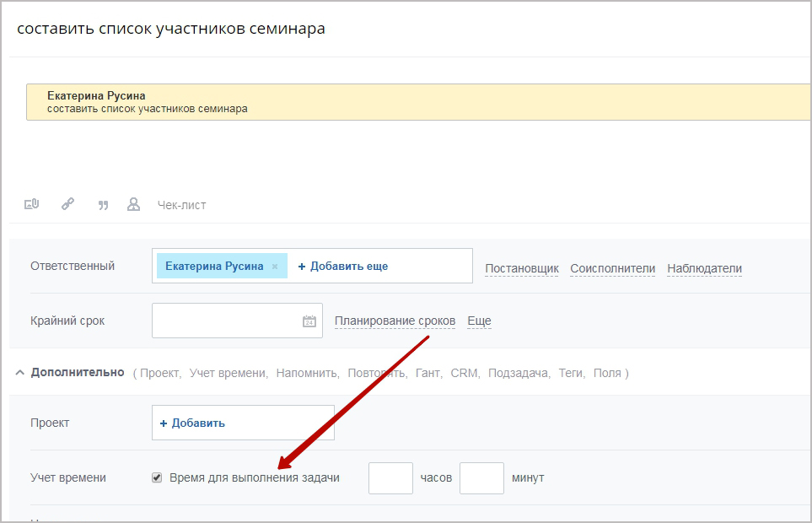Click + Добавить in Проект field
Image resolution: width=812 pixels, height=523 pixels.
[192, 423]
